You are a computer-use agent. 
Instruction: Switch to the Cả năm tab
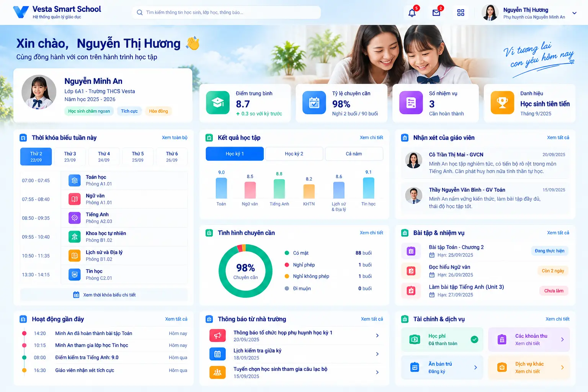point(354,154)
